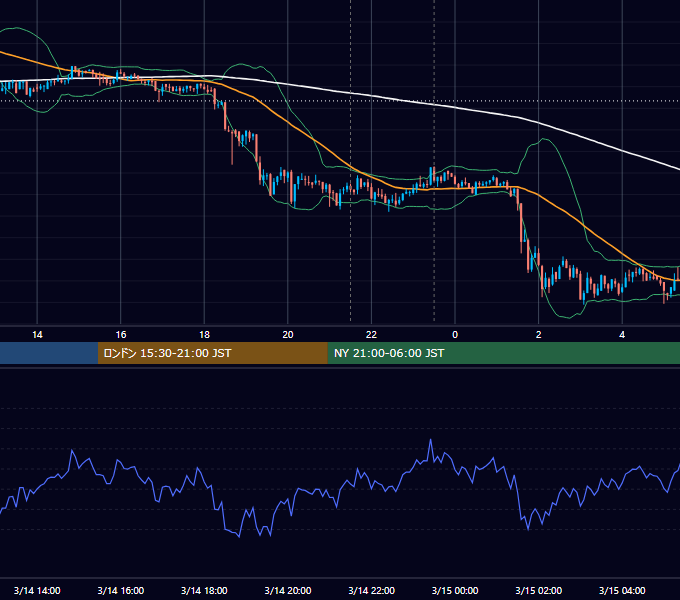Image resolution: width=680 pixels, height=600 pixels.
Task: Click hour label 20 on price chart axis
Action: coord(288,335)
